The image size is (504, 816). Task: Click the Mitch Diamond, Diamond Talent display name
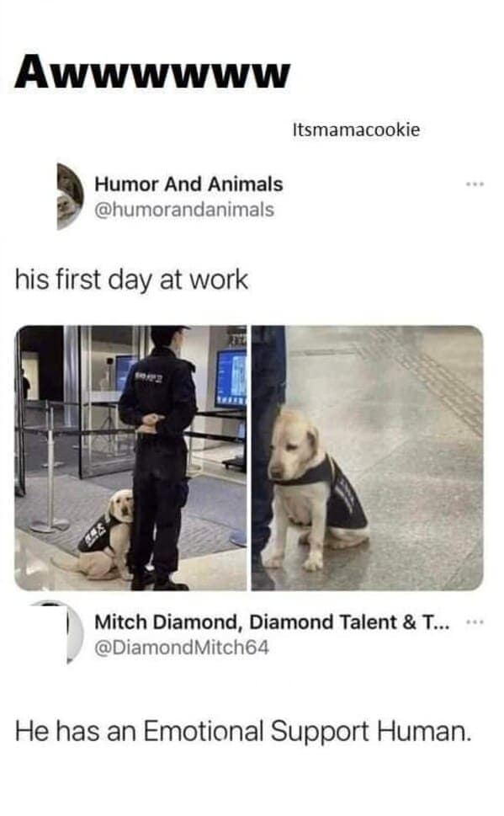coord(272,622)
